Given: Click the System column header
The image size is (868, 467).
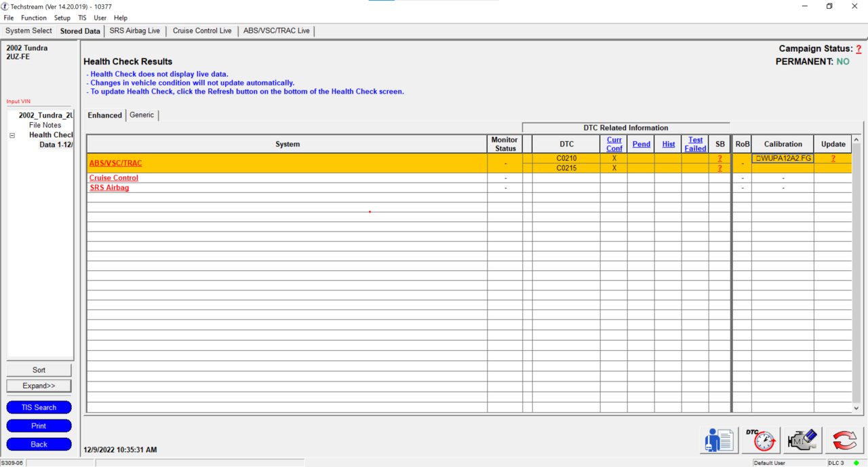Looking at the screenshot, I should (288, 144).
